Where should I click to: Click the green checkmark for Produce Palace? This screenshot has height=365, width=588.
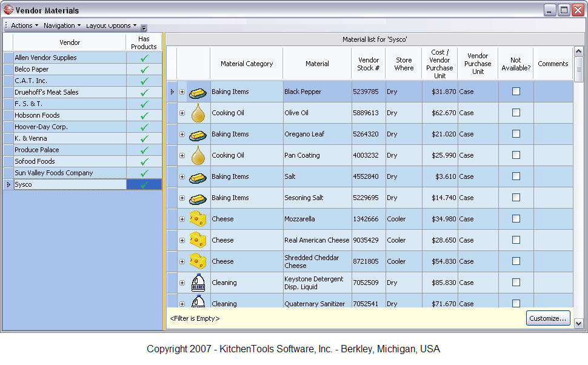(x=144, y=150)
